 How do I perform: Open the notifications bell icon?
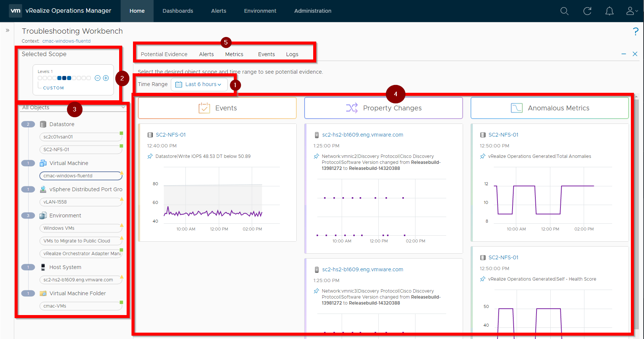coord(610,11)
